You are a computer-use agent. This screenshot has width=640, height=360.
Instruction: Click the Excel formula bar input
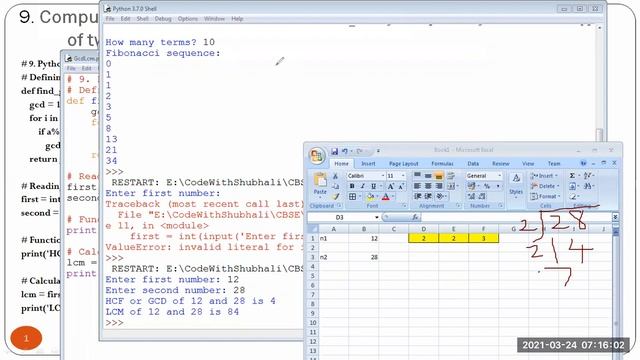(516, 217)
